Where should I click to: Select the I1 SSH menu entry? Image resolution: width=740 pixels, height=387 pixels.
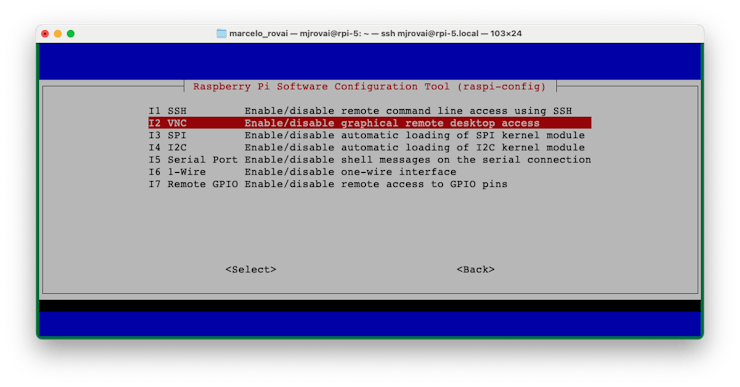[x=360, y=111]
